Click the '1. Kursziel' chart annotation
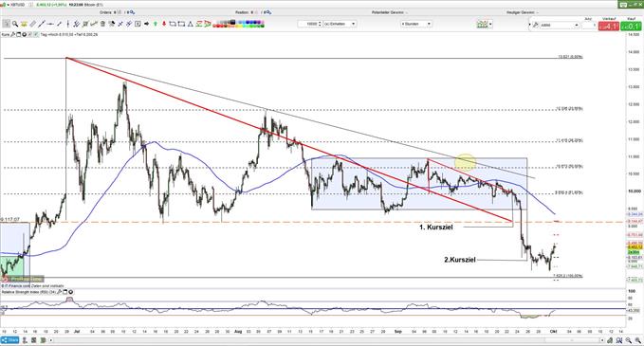Screen dimensions: 644x346 click(436, 227)
